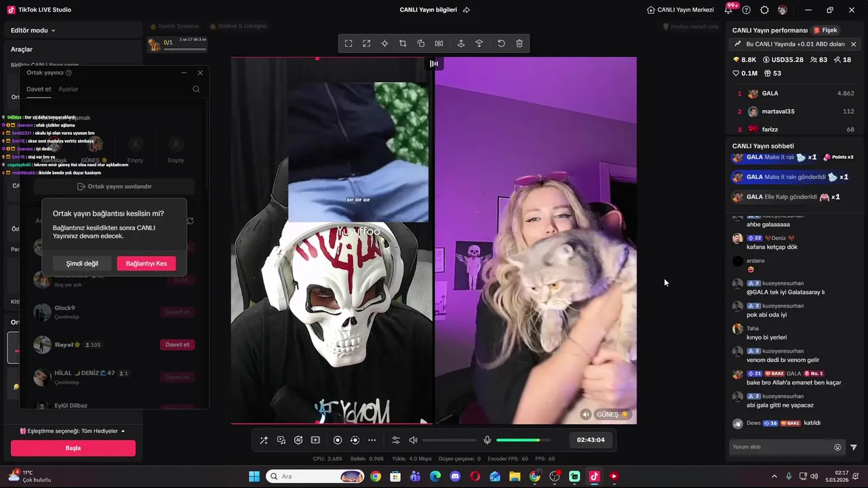Switch to the Ayarlar tab
The height and width of the screenshot is (488, 868).
tap(68, 89)
